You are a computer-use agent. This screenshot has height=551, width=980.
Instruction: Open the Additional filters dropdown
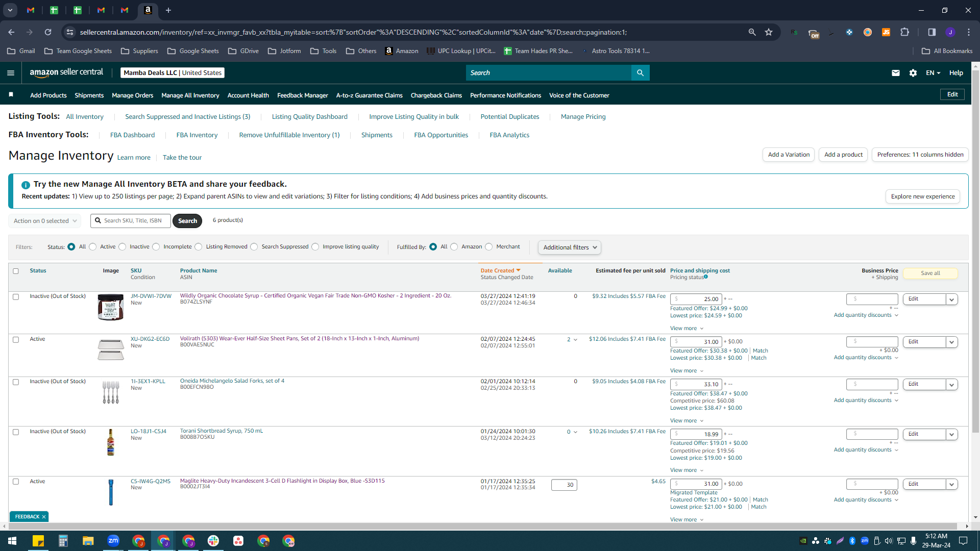[569, 247]
